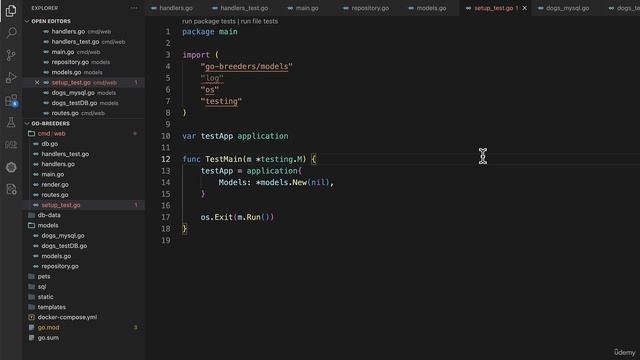Open Run and Debug view icon
This screenshot has height=360, width=640.
11,78
